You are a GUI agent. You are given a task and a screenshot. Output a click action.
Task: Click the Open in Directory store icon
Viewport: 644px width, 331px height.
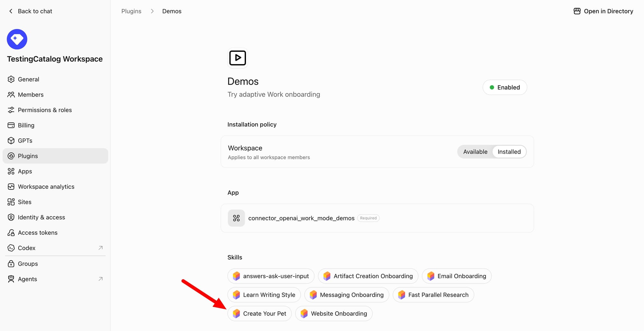(577, 11)
